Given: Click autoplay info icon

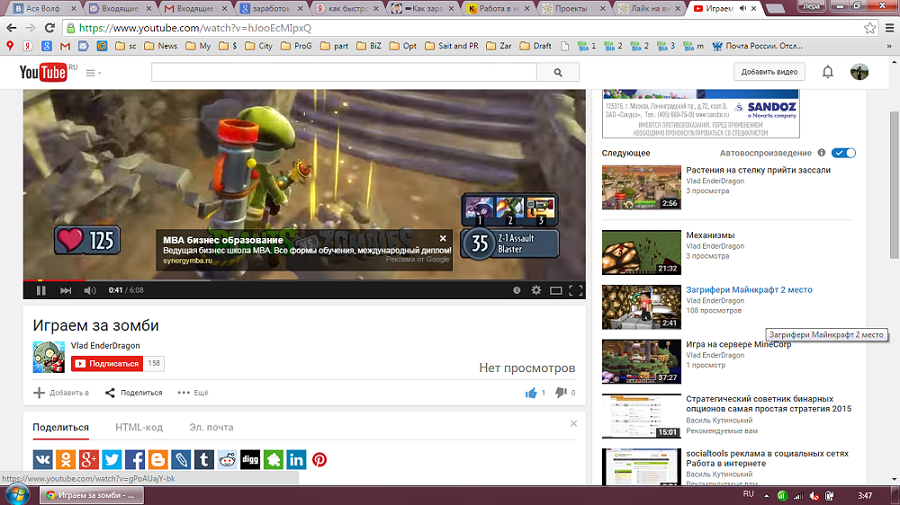Looking at the screenshot, I should (821, 153).
